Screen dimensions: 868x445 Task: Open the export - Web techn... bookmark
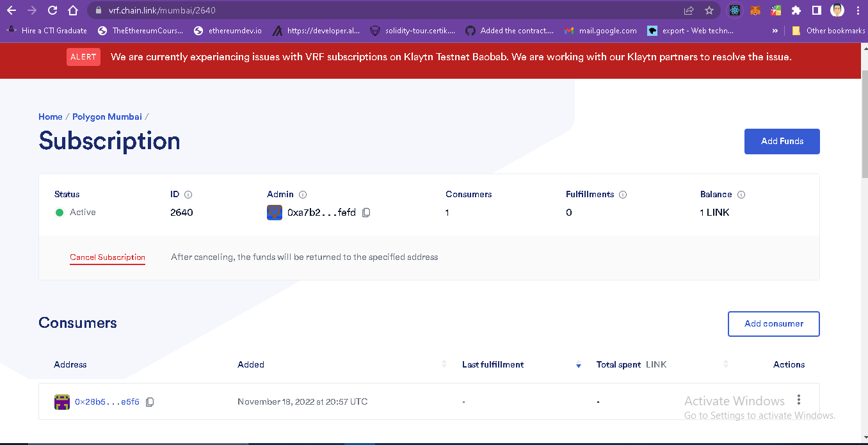691,30
